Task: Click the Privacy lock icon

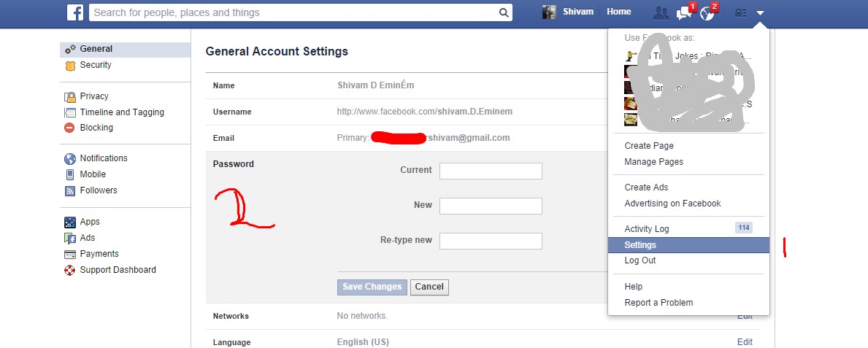Action: (x=70, y=97)
